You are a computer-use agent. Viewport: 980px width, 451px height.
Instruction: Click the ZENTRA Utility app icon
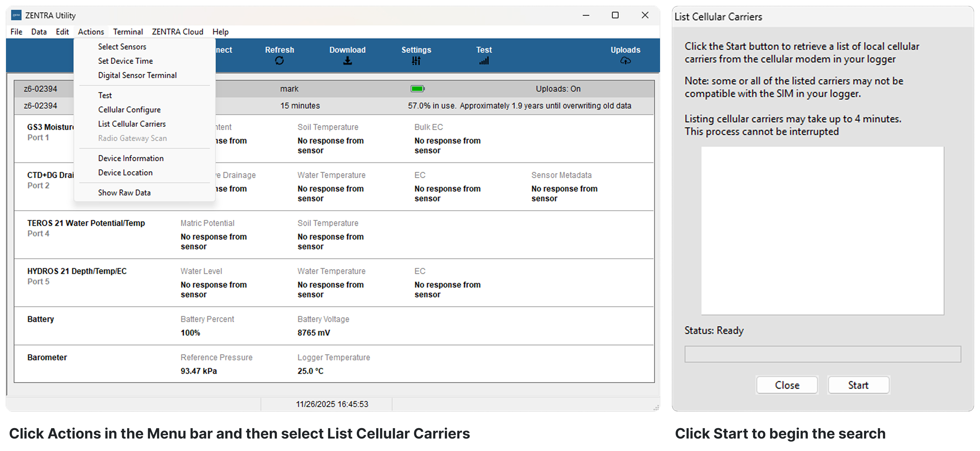click(16, 15)
